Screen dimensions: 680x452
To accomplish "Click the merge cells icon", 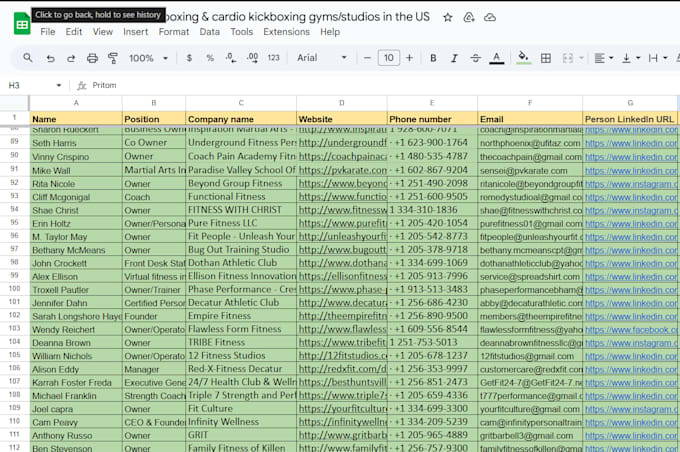I will (x=568, y=58).
